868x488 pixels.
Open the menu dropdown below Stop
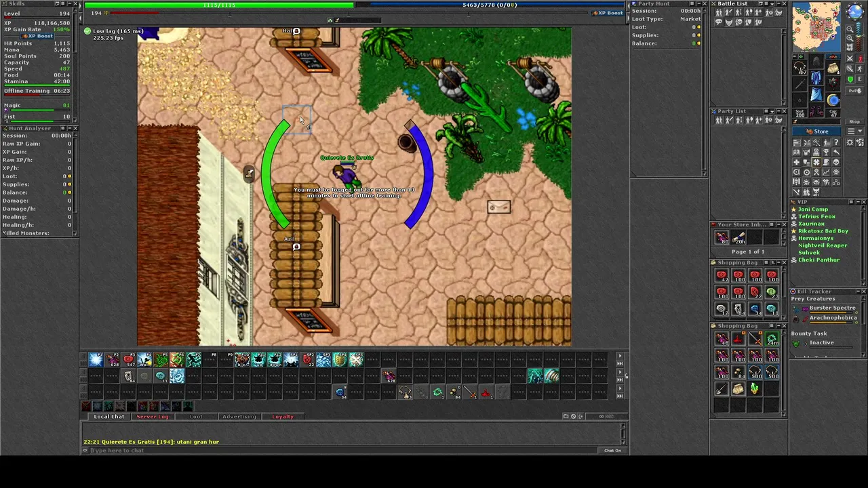[x=854, y=131]
